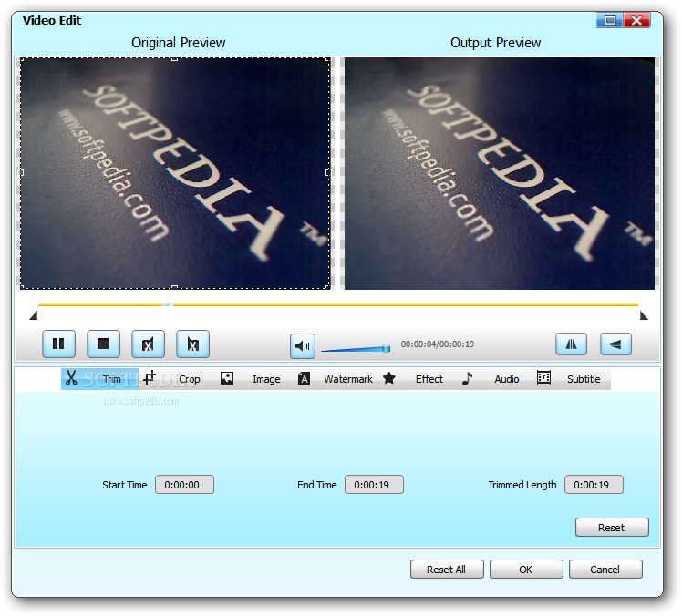Click the Reset All button
This screenshot has height=616, width=682.
447,569
